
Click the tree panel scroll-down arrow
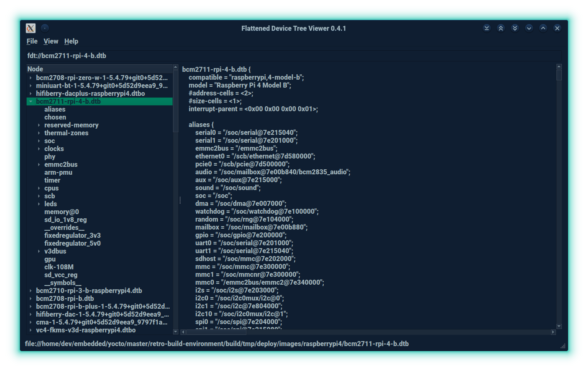pyautogui.click(x=176, y=332)
